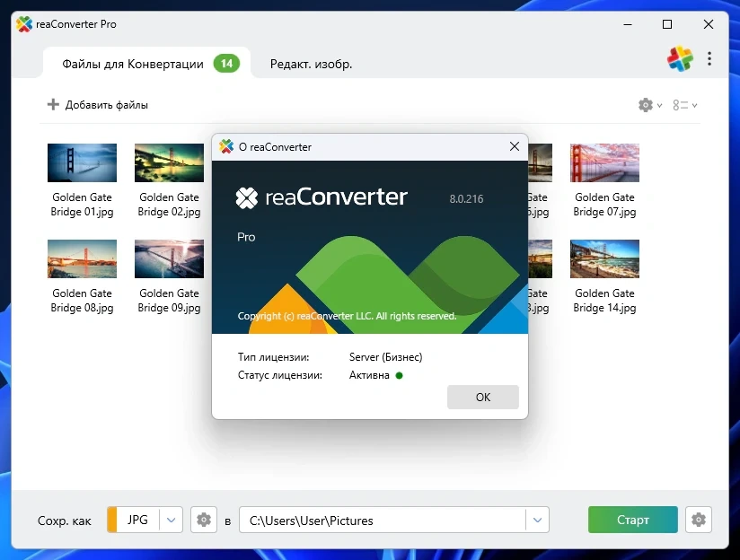Click the Pro edition label in About banner
The width and height of the screenshot is (740, 560).
[x=246, y=237]
